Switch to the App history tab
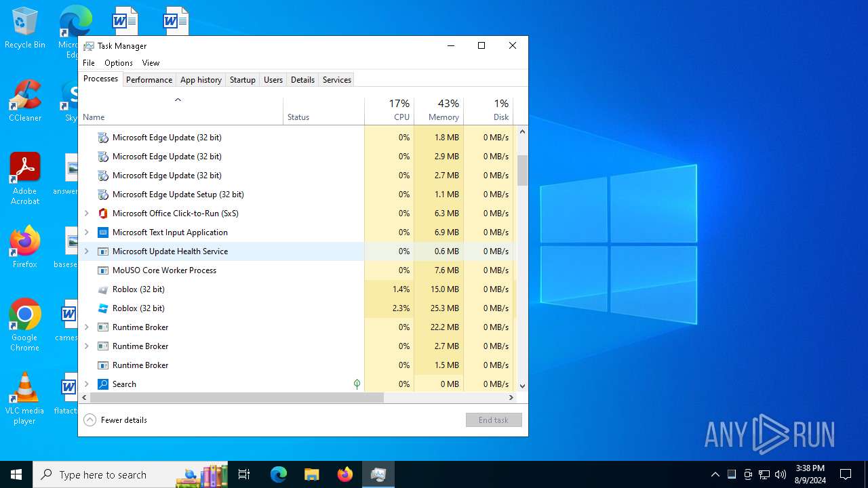The image size is (868, 488). point(201,80)
